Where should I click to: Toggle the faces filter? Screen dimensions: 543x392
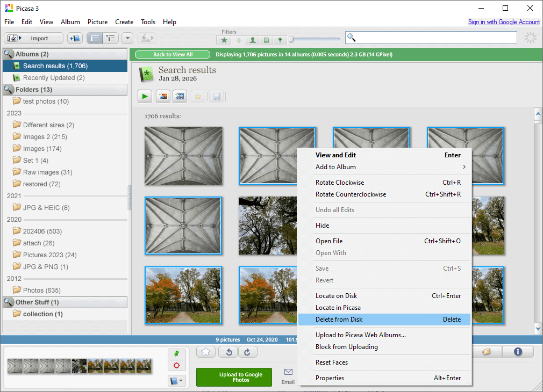click(252, 40)
